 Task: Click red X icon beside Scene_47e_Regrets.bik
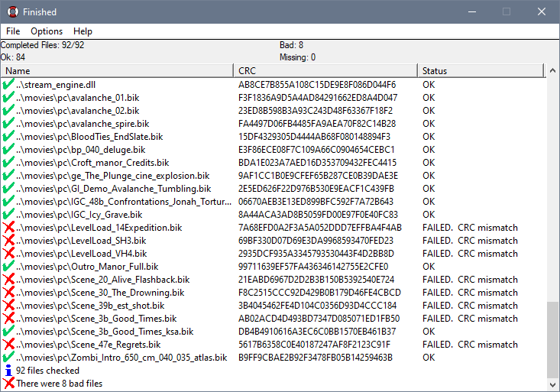point(8,345)
